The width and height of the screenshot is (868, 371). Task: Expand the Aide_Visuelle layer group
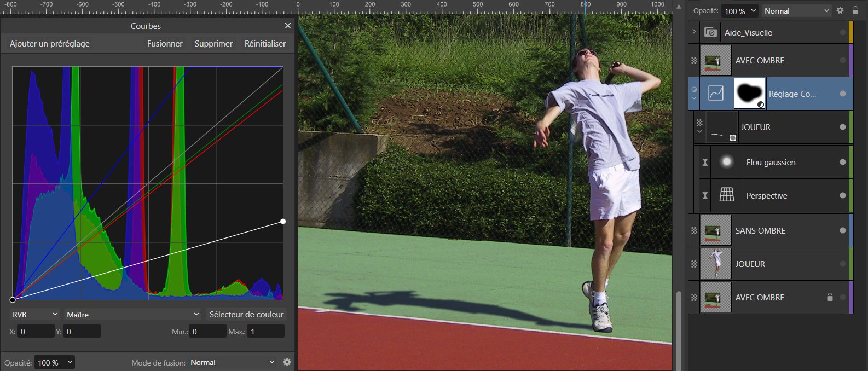click(694, 32)
